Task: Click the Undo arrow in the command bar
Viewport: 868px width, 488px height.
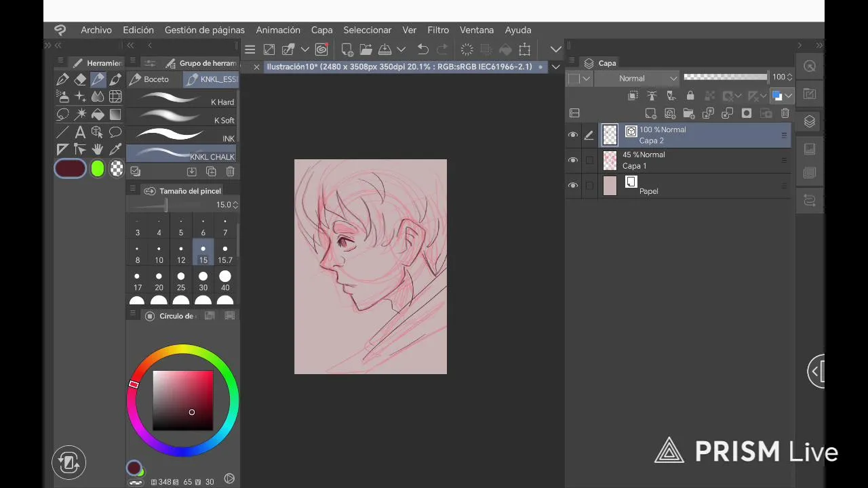Action: (x=422, y=49)
